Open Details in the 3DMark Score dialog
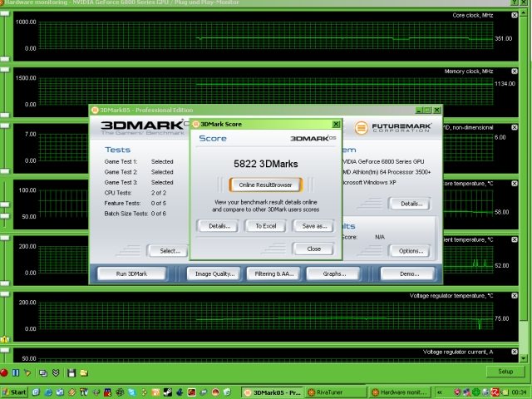The height and width of the screenshot is (399, 532). [x=219, y=226]
